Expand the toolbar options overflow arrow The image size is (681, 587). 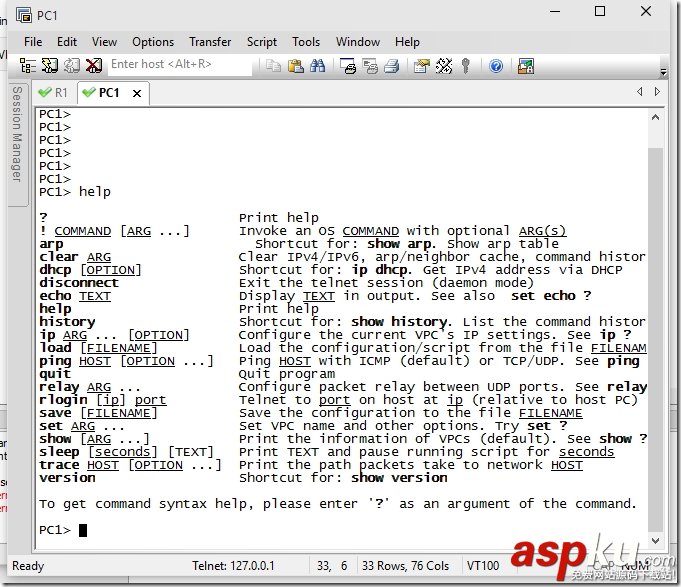[x=663, y=72]
